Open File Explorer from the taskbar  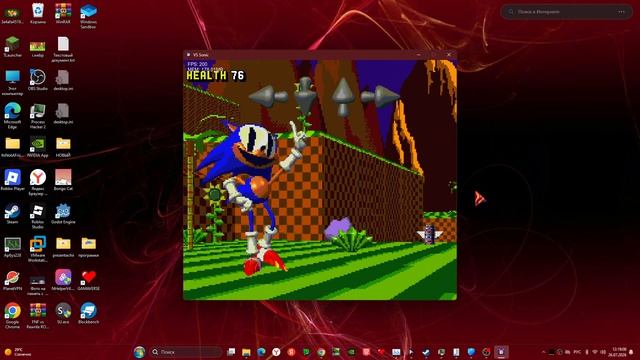(246, 352)
